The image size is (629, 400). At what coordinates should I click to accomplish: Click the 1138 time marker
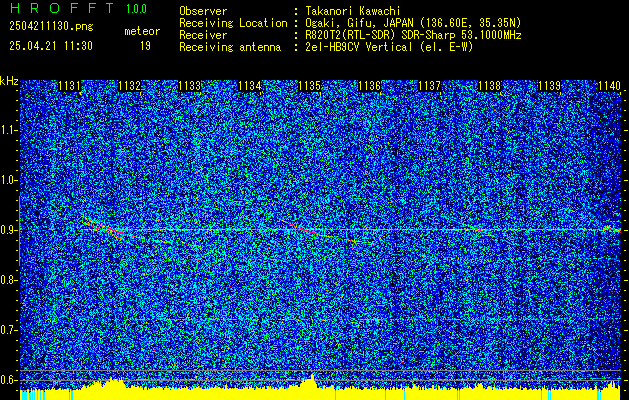pos(489,86)
